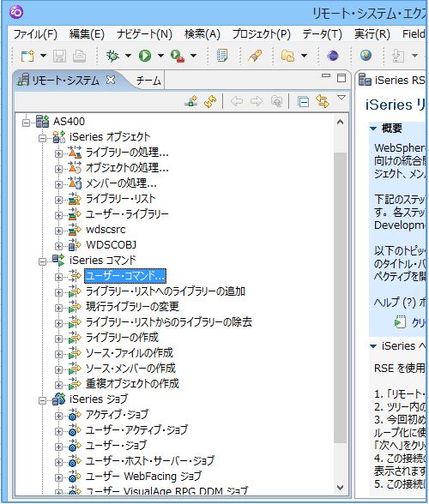The height and width of the screenshot is (504, 429).
Task: Expand ユーザー・コマンド... node
Action: coord(58,277)
